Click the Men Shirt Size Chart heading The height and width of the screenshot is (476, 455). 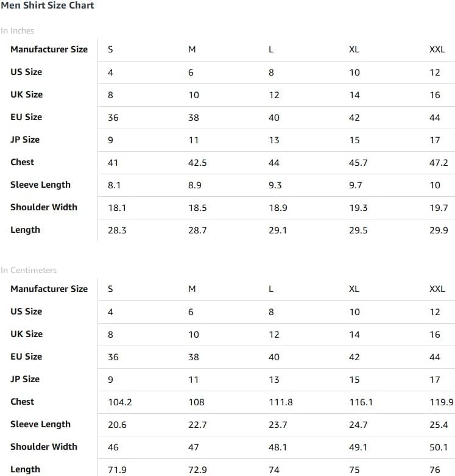coord(48,5)
